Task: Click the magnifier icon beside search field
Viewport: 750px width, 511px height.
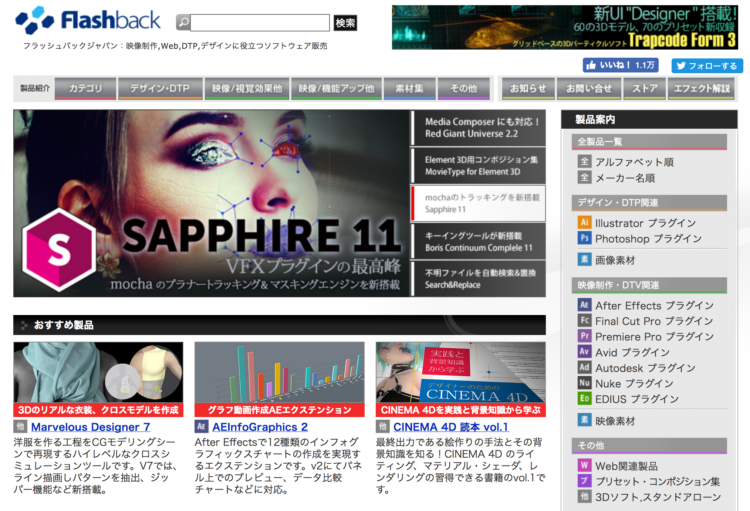Action: tap(183, 22)
